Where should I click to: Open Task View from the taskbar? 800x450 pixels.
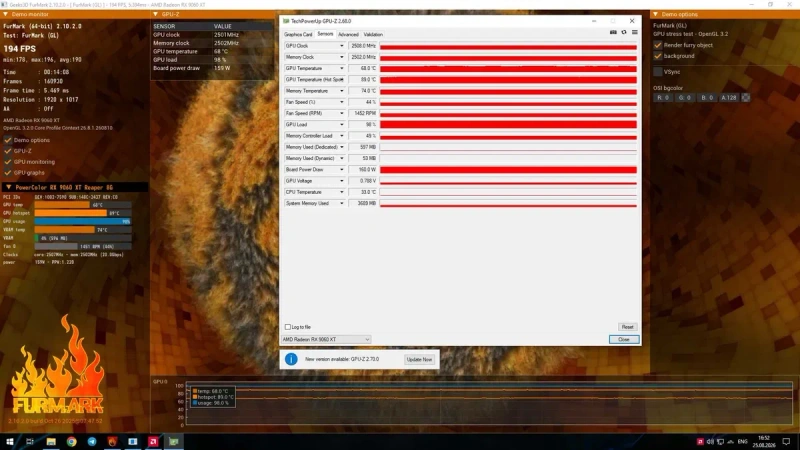click(x=30, y=442)
